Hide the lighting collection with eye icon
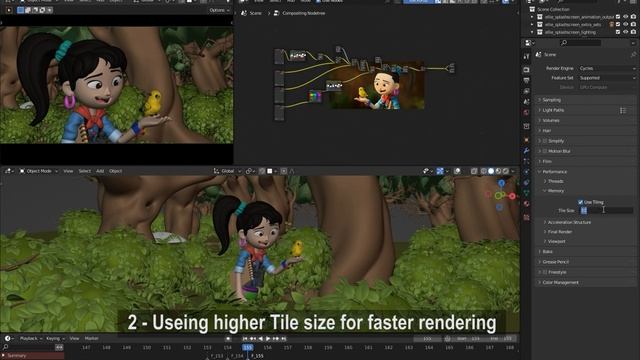The height and width of the screenshot is (360, 640). click(x=626, y=32)
